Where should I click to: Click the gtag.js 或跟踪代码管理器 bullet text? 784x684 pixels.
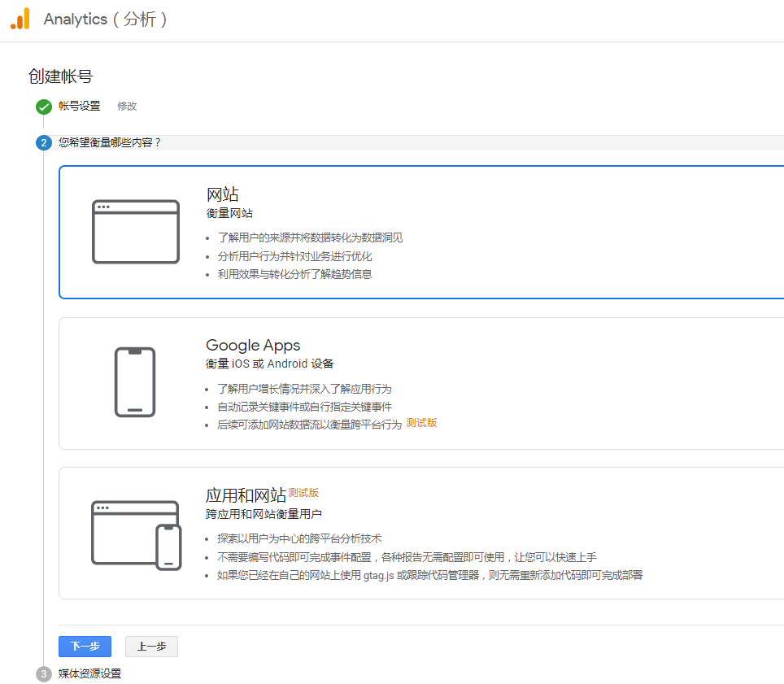[x=429, y=575]
